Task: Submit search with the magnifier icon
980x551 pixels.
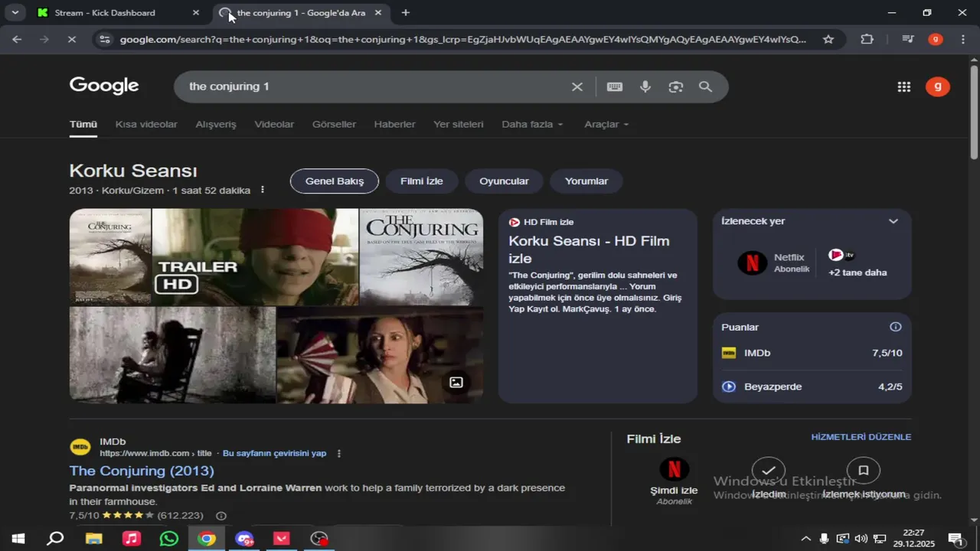Action: pyautogui.click(x=706, y=86)
